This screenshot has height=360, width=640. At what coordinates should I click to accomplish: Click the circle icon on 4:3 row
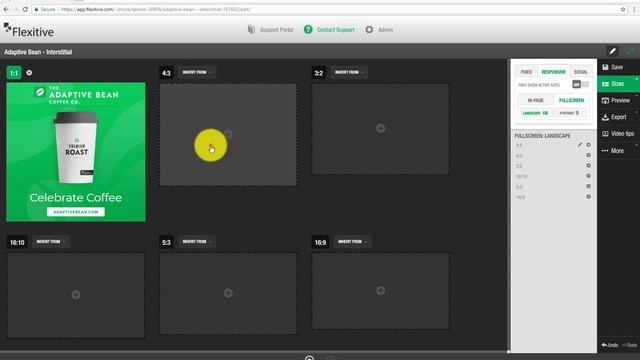pos(589,155)
